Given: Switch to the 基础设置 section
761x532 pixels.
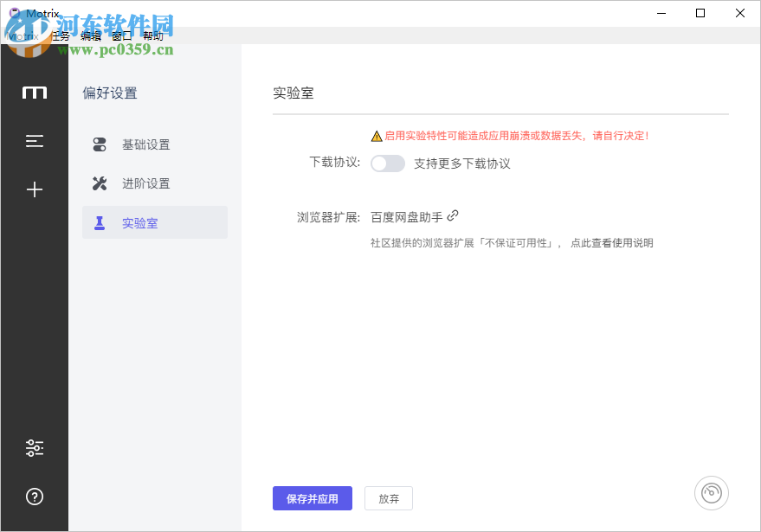Looking at the screenshot, I should pyautogui.click(x=145, y=144).
